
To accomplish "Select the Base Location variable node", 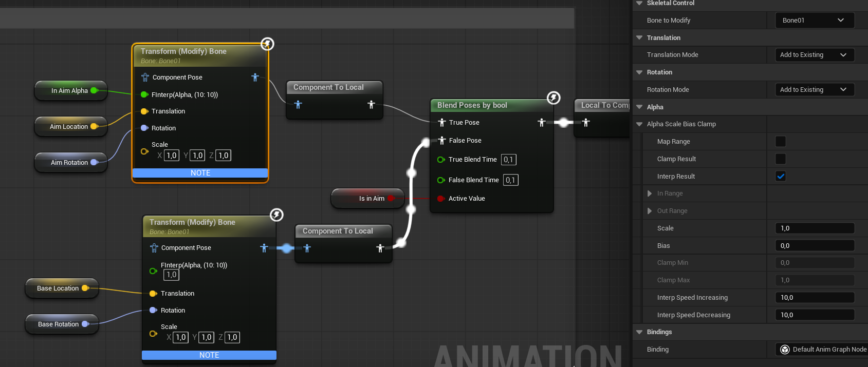I will click(x=58, y=288).
